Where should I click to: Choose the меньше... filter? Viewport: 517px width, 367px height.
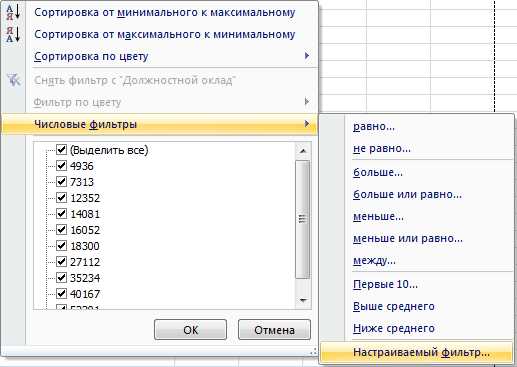point(378,217)
